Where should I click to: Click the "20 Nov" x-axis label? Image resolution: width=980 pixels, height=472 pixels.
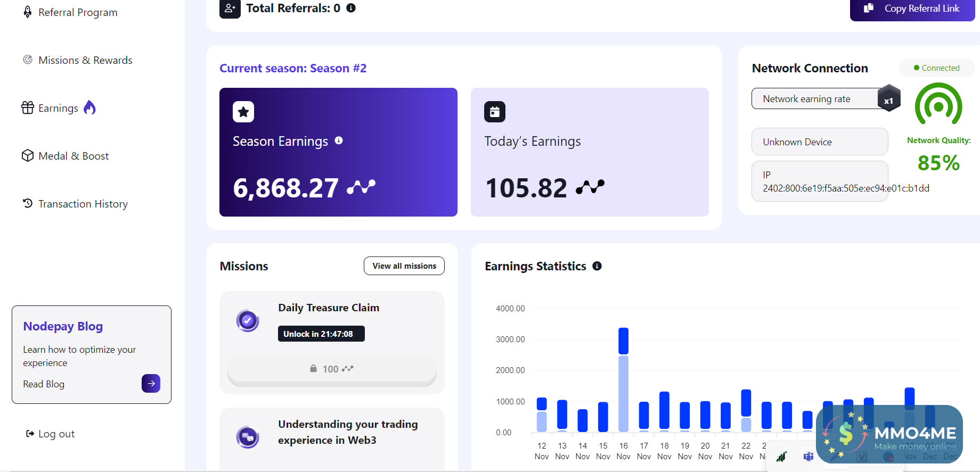pos(705,451)
